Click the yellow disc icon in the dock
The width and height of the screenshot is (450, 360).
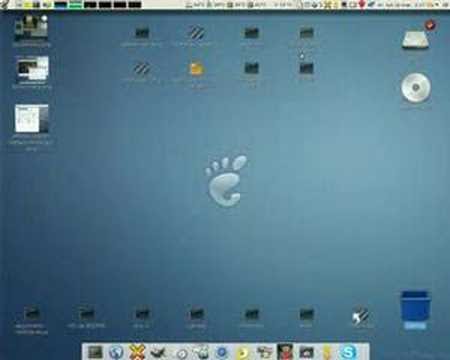(x=243, y=353)
